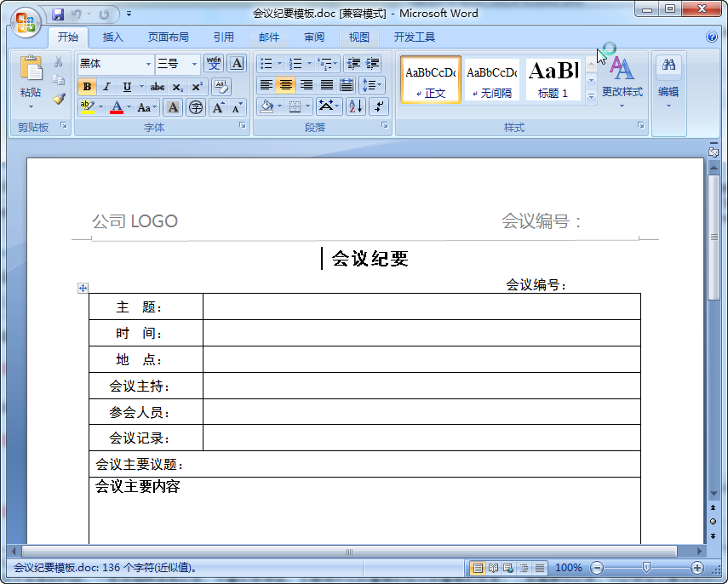Apply character border icon

pyautogui.click(x=237, y=63)
